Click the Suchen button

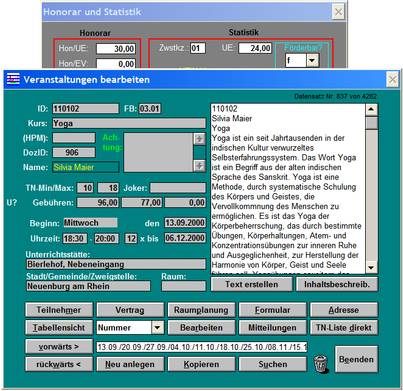click(273, 364)
